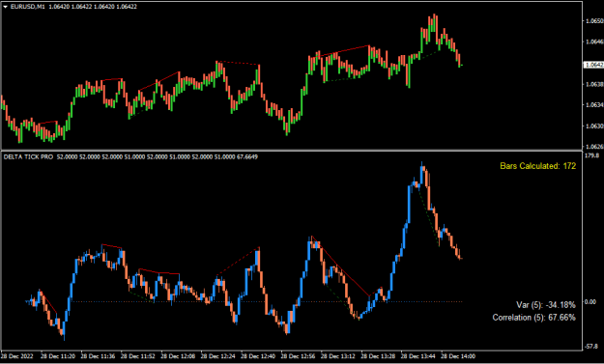This screenshot has height=364, width=604.
Task: Click the 28 Dec 12:40 time label
Action: pos(258,356)
